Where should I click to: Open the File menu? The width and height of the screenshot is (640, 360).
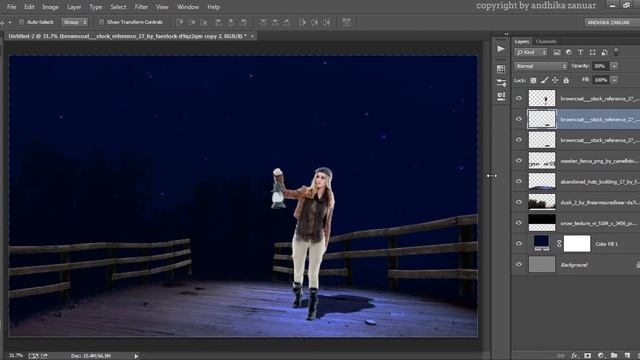[x=11, y=7]
